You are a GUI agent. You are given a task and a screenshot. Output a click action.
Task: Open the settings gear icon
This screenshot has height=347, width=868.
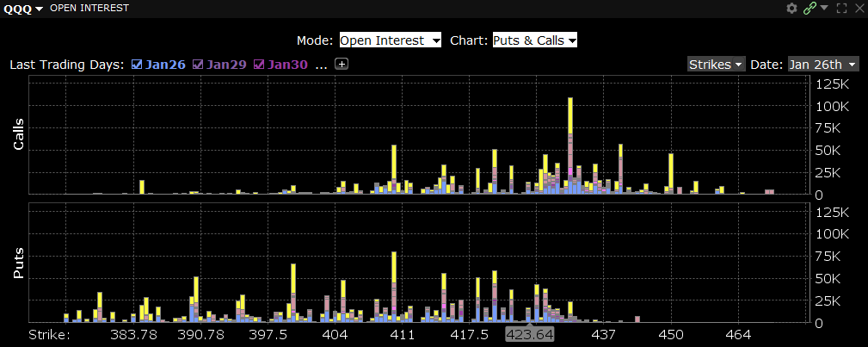pos(791,9)
